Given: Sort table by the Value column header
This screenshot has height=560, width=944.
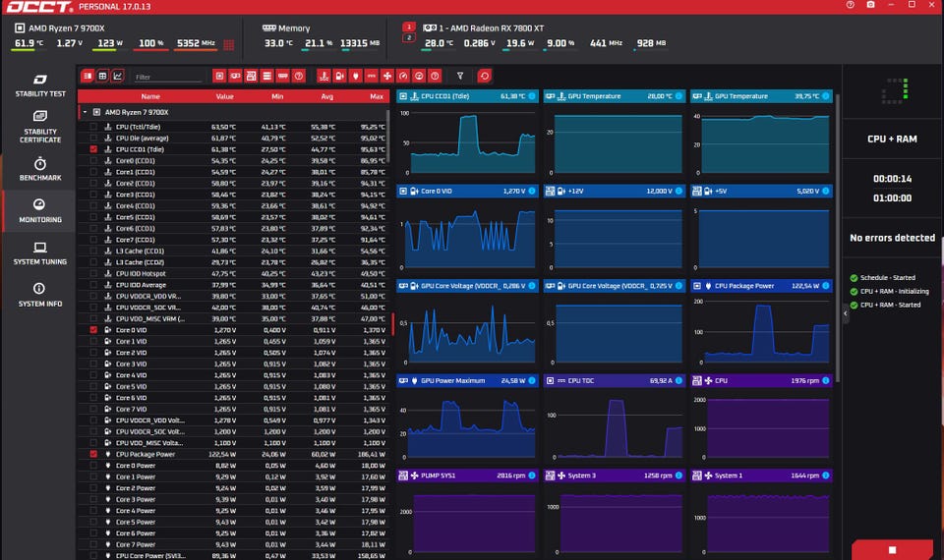Looking at the screenshot, I should click(224, 96).
